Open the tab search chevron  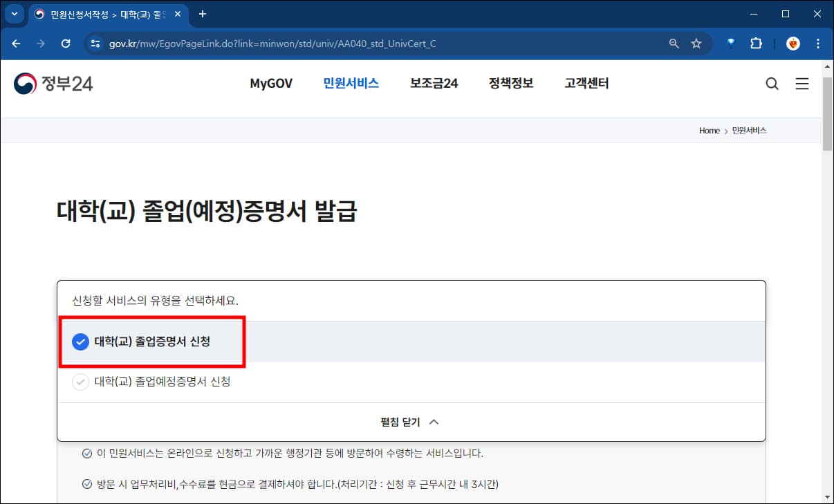tap(14, 14)
